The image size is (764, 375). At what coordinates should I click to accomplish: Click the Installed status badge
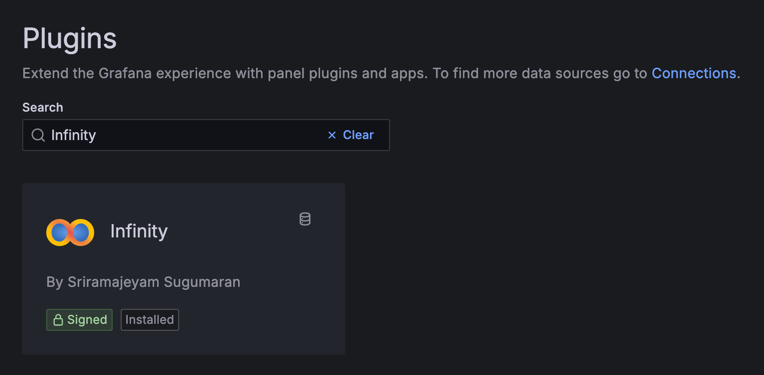click(x=150, y=320)
